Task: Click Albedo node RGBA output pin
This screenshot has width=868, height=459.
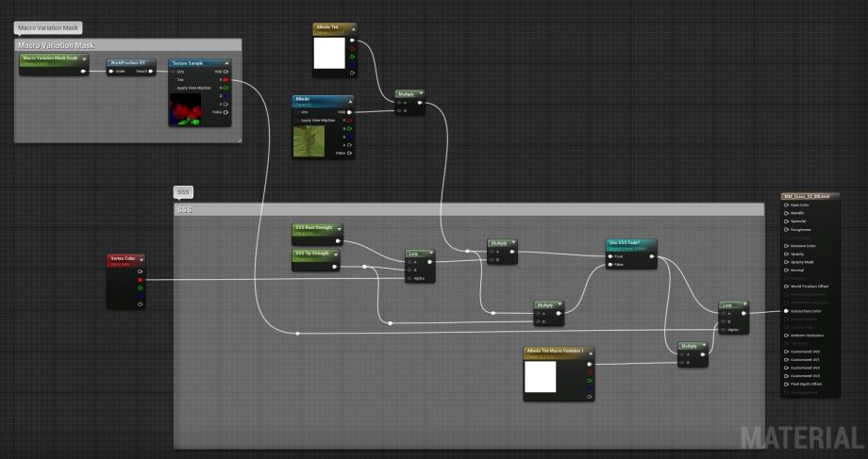Action: click(349, 154)
